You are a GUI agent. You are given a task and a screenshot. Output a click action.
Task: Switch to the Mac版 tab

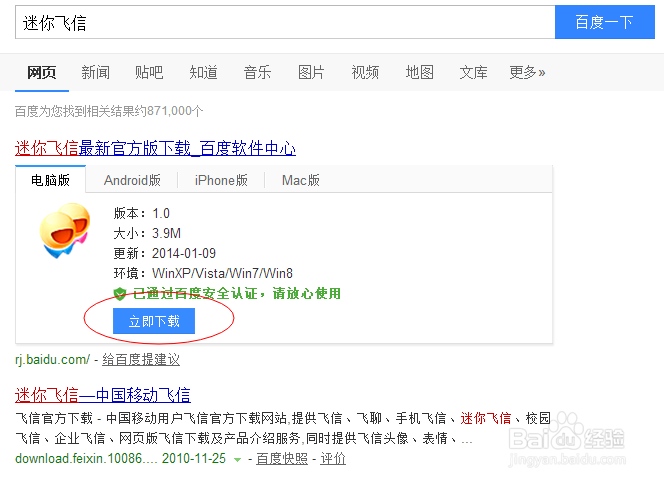[x=301, y=180]
